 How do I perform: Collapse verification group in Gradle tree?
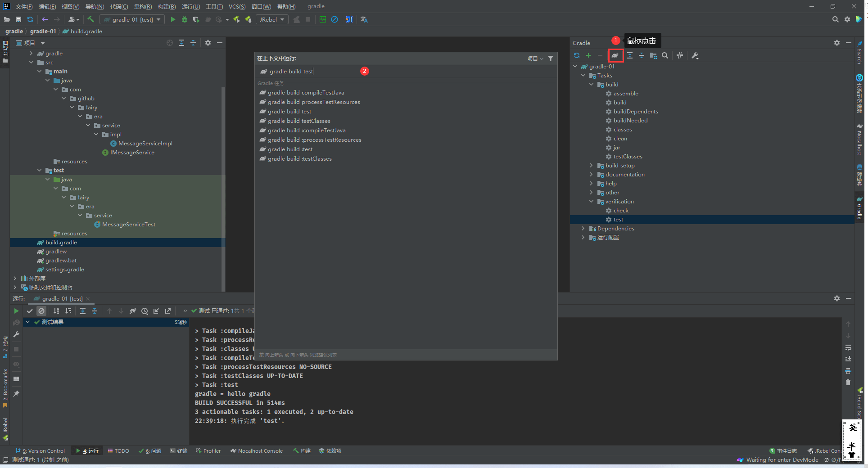(592, 202)
